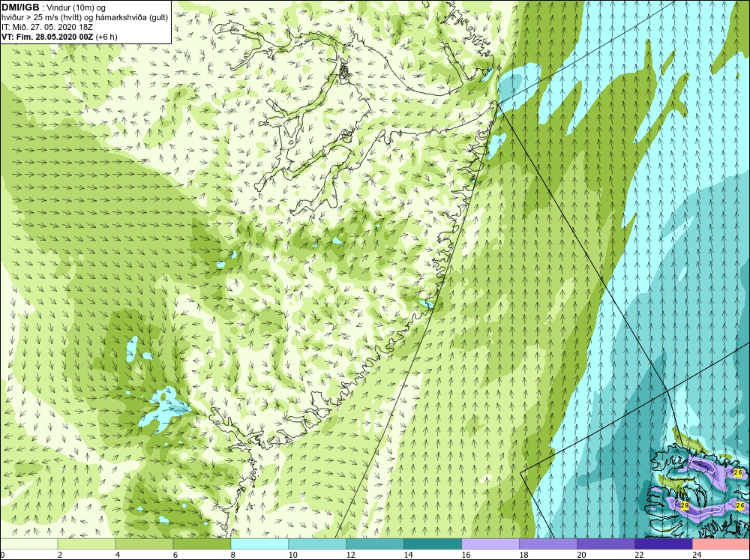The width and height of the screenshot is (750, 560).
Task: Pick the 16–18 m/s lavender legend swatch
Action: [490, 544]
